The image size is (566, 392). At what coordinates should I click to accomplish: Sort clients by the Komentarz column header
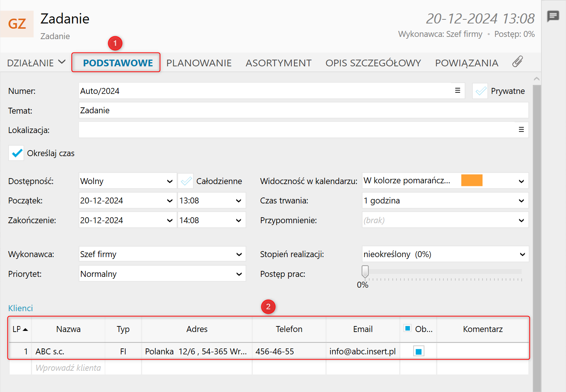coord(483,329)
